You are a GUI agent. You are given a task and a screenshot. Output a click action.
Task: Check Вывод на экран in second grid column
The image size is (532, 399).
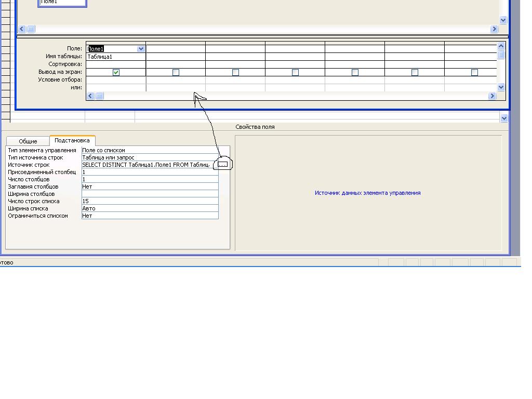176,72
